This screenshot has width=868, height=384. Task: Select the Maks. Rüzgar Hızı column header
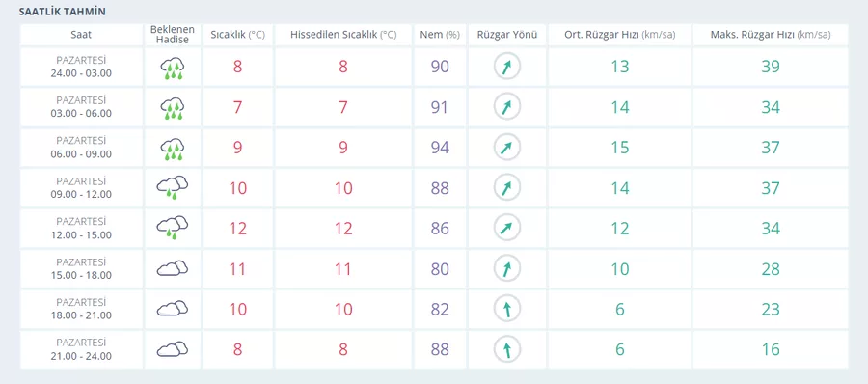click(771, 35)
